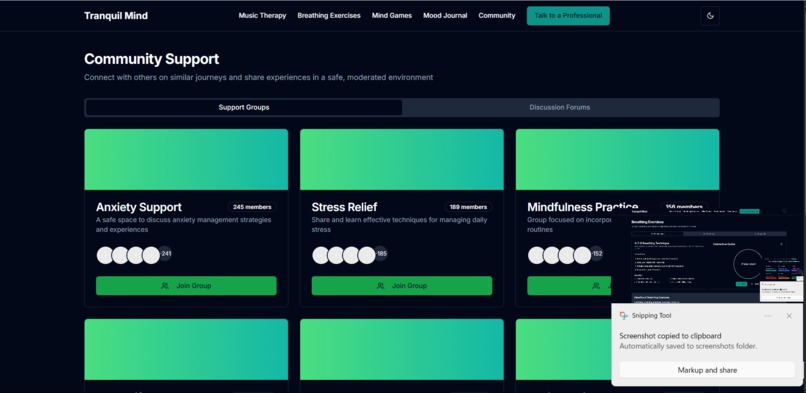This screenshot has width=806, height=393.
Task: Click Stress Relief card banner image
Action: point(401,159)
